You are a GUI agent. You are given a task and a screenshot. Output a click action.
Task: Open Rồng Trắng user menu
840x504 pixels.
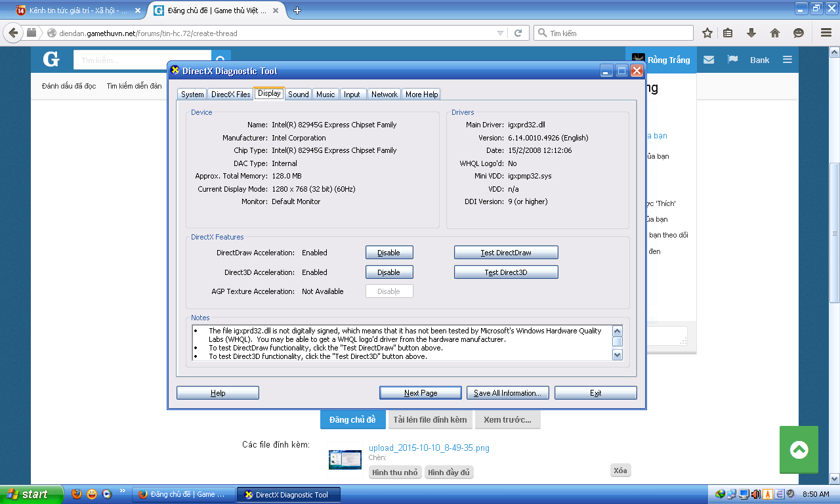tap(661, 60)
